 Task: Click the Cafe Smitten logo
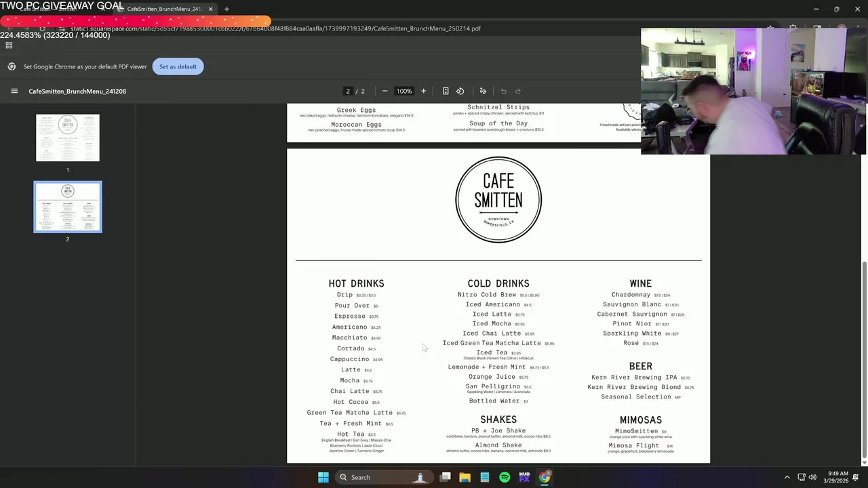(498, 199)
